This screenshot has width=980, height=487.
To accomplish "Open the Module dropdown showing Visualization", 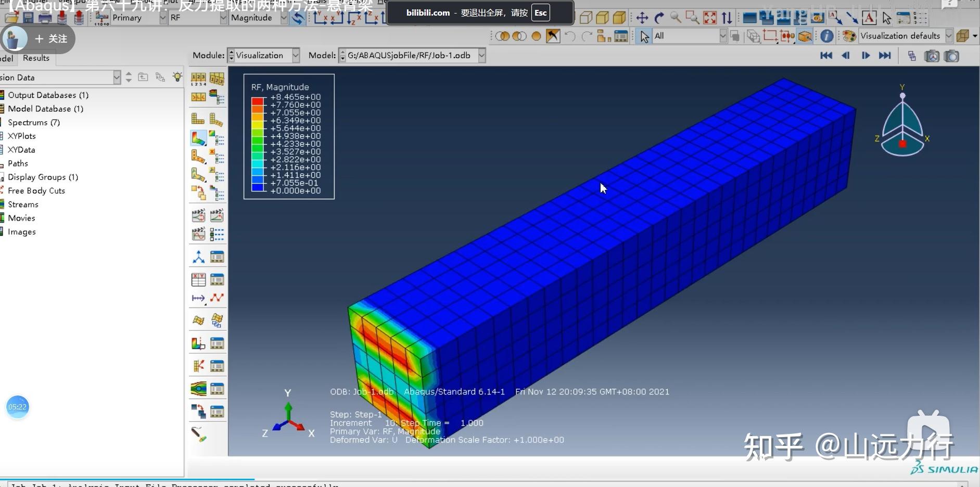I will [296, 56].
